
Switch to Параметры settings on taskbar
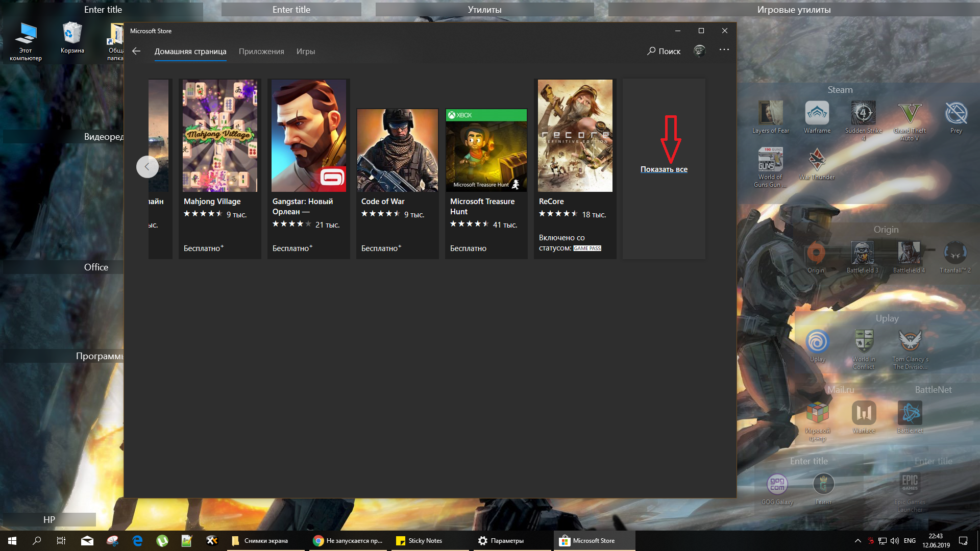point(512,541)
